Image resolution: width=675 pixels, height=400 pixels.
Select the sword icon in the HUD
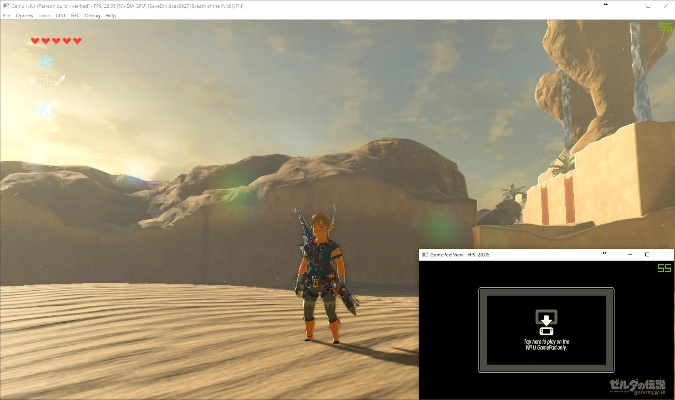click(60, 79)
